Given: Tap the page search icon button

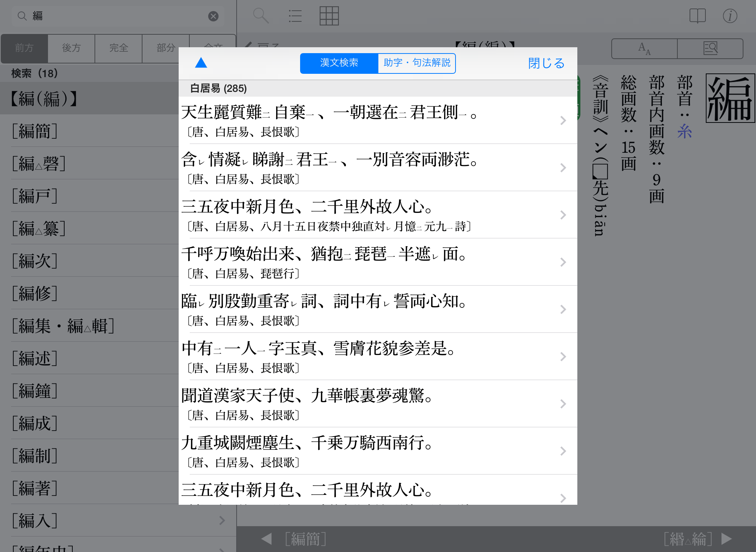Looking at the screenshot, I should point(710,48).
